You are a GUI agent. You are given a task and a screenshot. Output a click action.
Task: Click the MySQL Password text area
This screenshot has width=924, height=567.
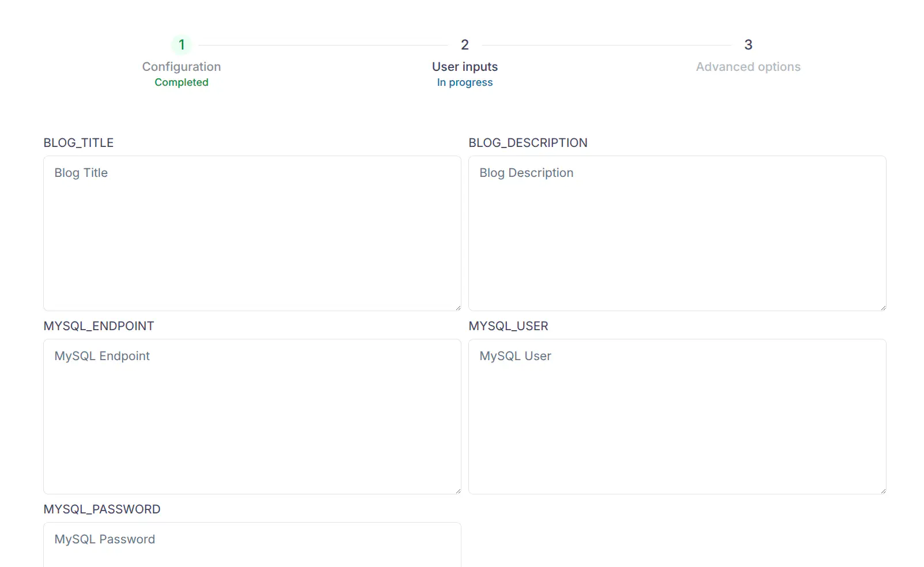[252, 545]
